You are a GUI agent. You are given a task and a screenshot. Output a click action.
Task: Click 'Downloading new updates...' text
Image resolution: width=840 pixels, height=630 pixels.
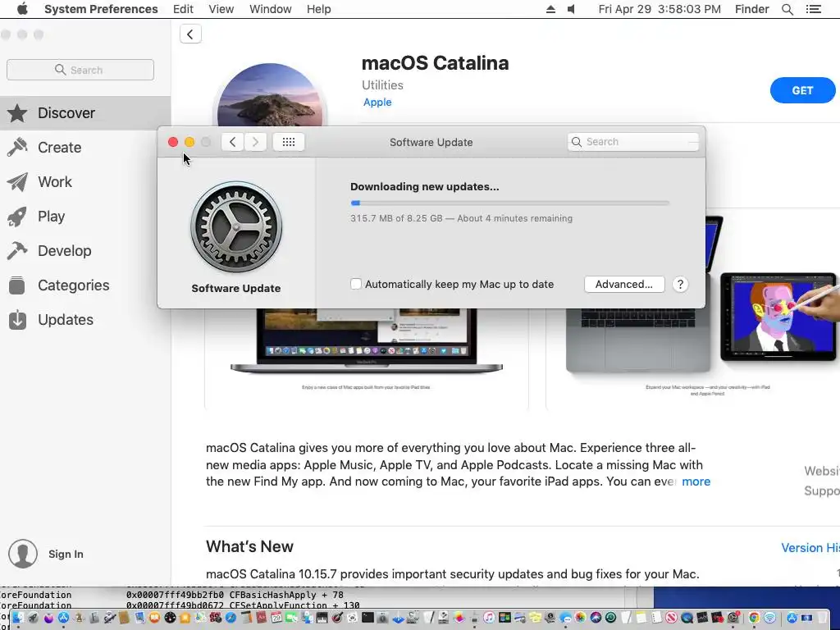(424, 187)
